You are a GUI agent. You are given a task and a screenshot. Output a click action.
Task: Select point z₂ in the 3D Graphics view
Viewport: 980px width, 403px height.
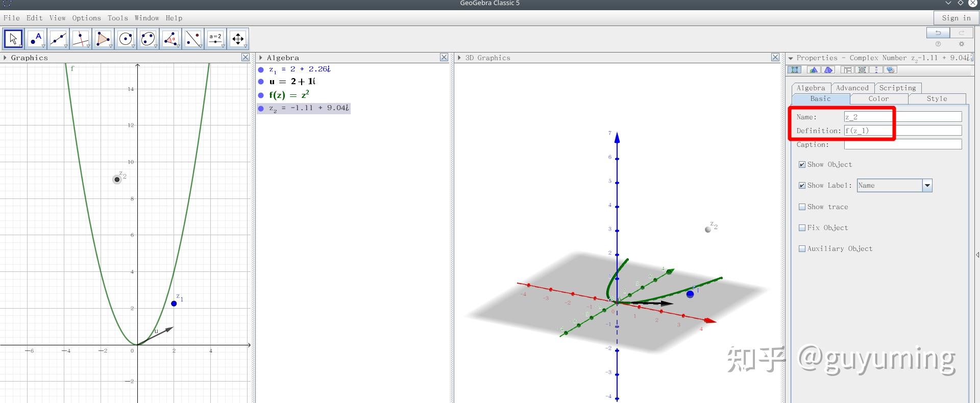708,230
